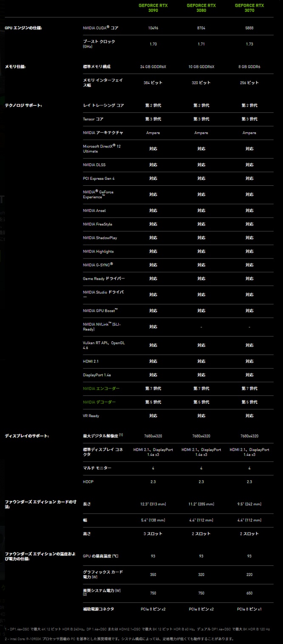Select the graphics card power value 350
The height and width of the screenshot is (644, 283).
pyautogui.click(x=153, y=574)
